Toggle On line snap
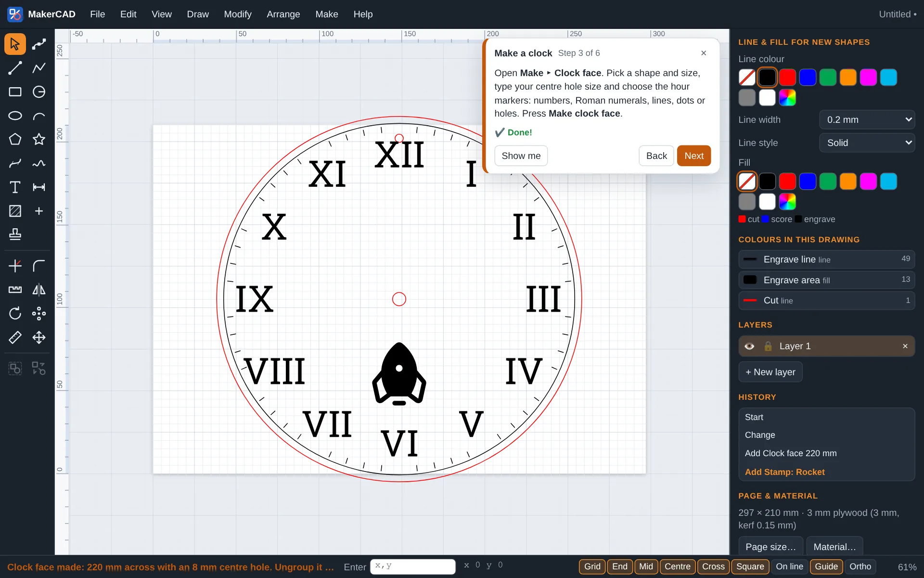The width and height of the screenshot is (924, 578). [789, 566]
